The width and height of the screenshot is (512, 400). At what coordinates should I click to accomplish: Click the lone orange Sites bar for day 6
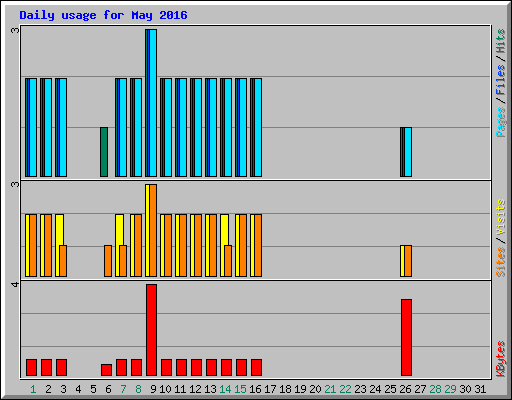click(108, 261)
